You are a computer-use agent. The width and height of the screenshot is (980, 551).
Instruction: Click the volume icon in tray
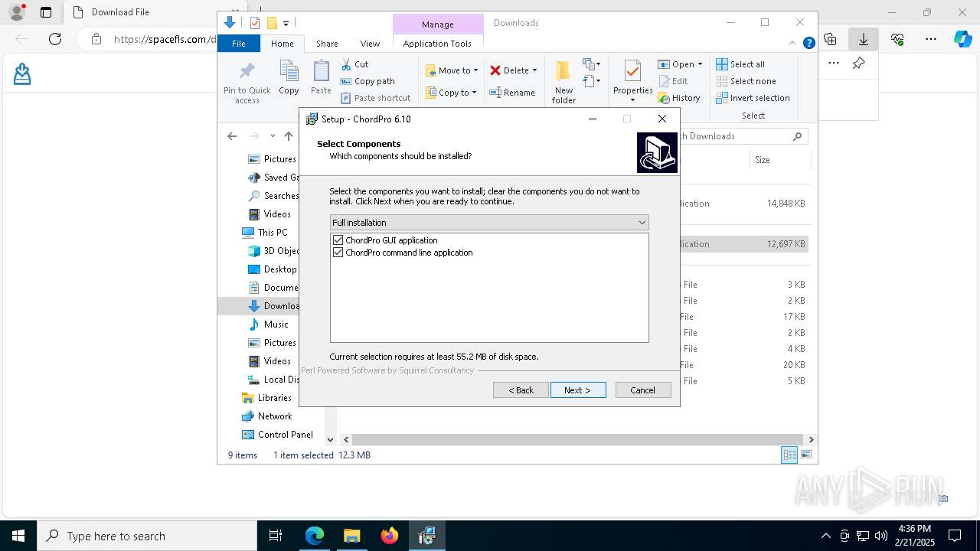[881, 536]
